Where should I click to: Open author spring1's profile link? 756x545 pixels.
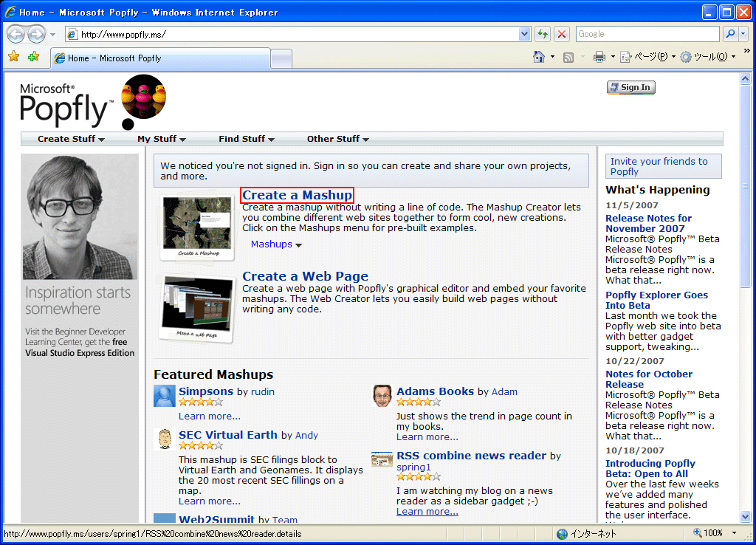point(413,467)
